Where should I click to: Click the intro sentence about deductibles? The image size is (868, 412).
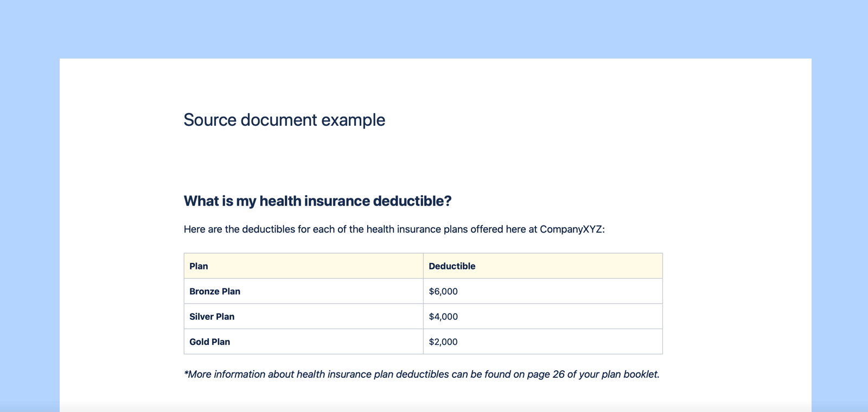click(x=394, y=229)
